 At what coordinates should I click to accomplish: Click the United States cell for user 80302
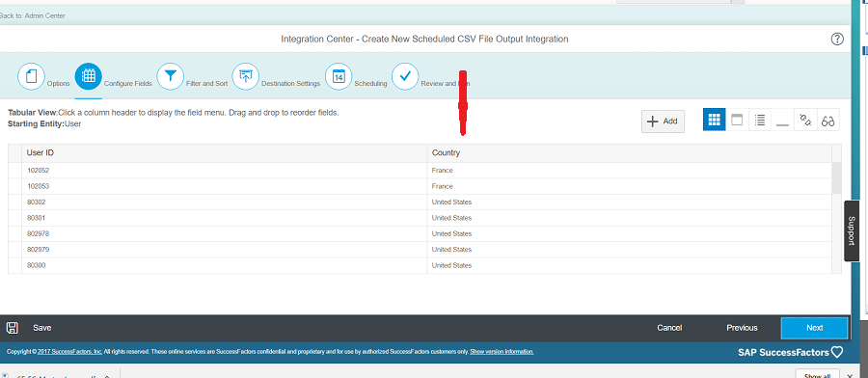[630, 202]
